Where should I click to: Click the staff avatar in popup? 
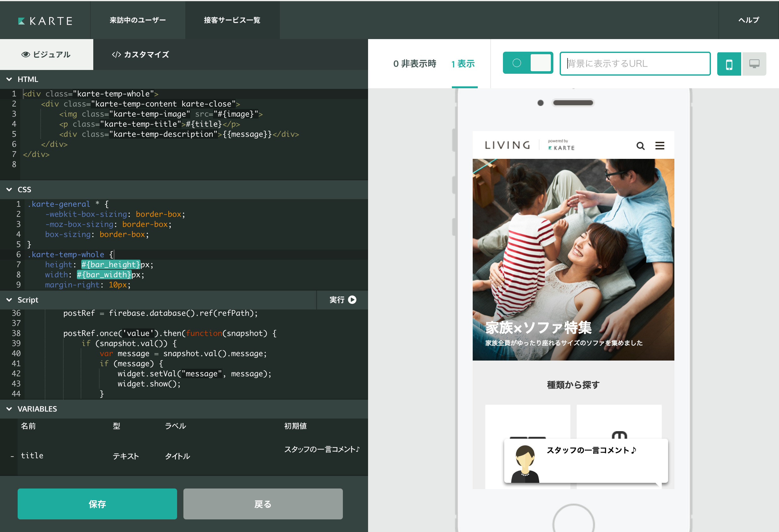pyautogui.click(x=525, y=464)
